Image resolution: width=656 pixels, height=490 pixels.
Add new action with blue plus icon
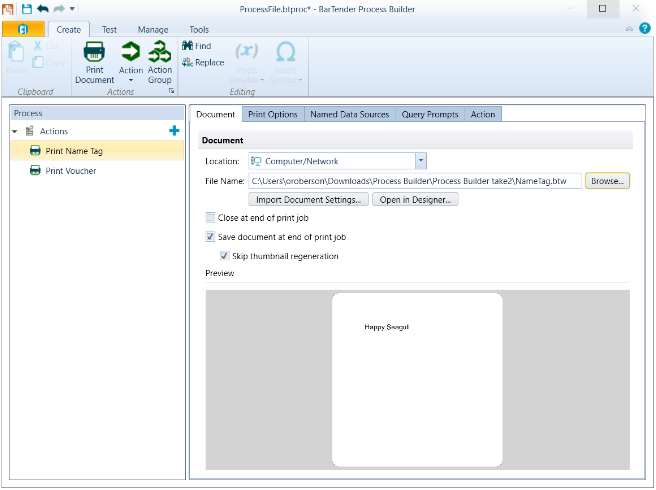pyautogui.click(x=174, y=131)
